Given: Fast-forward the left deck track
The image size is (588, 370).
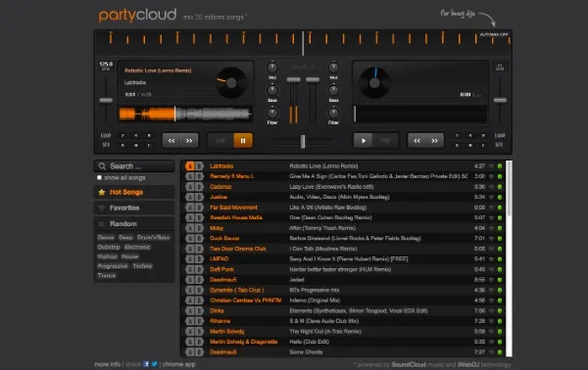Looking at the screenshot, I should click(x=189, y=141).
